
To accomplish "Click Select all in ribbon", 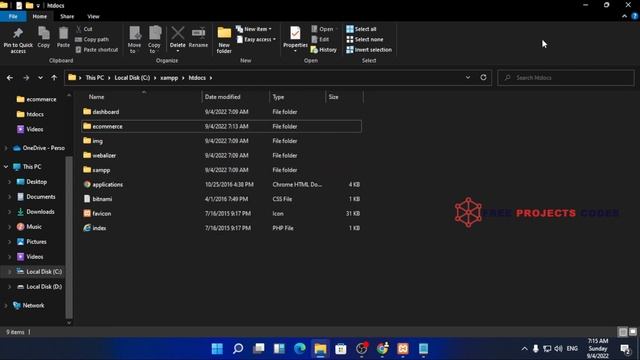I will [x=361, y=29].
